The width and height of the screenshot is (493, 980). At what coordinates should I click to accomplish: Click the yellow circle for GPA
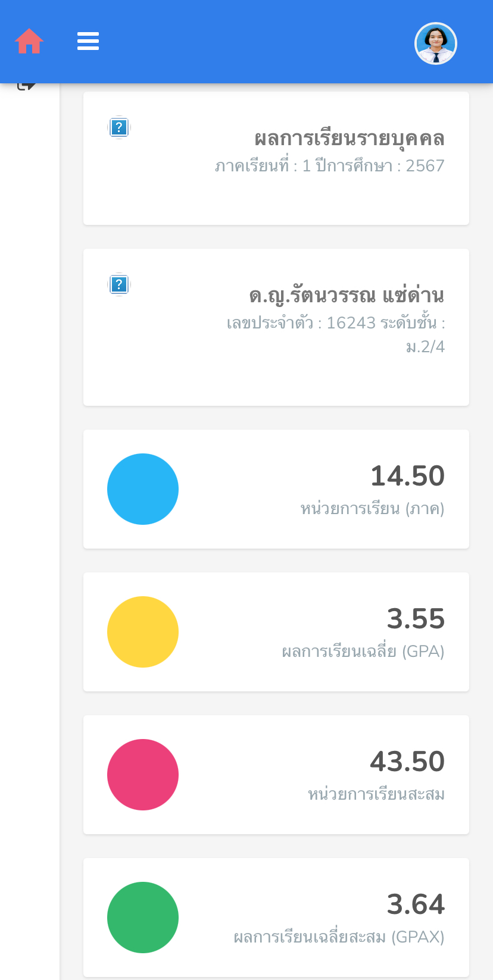point(143,632)
